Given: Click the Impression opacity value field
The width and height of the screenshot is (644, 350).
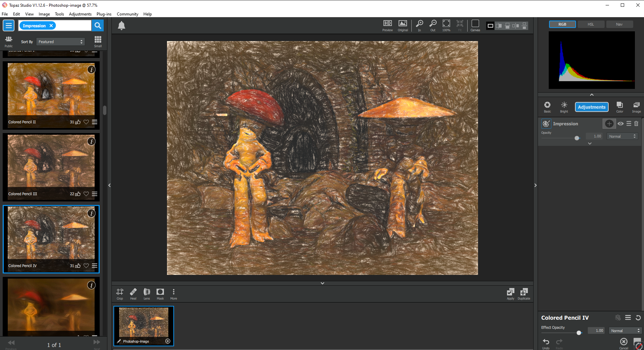Looking at the screenshot, I should click(595, 136).
